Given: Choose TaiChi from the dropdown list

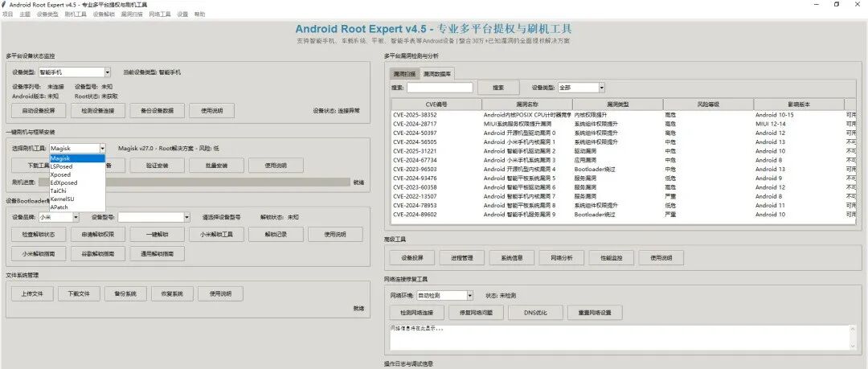Looking at the screenshot, I should pos(77,191).
